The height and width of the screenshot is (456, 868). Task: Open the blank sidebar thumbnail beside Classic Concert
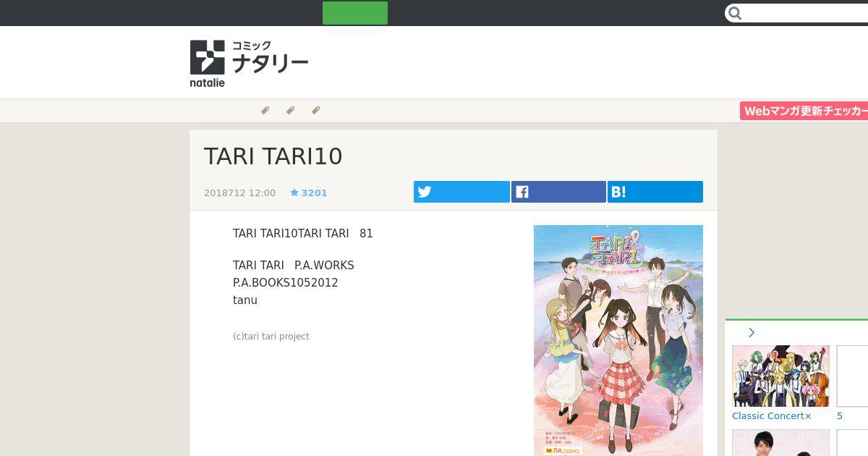click(852, 376)
